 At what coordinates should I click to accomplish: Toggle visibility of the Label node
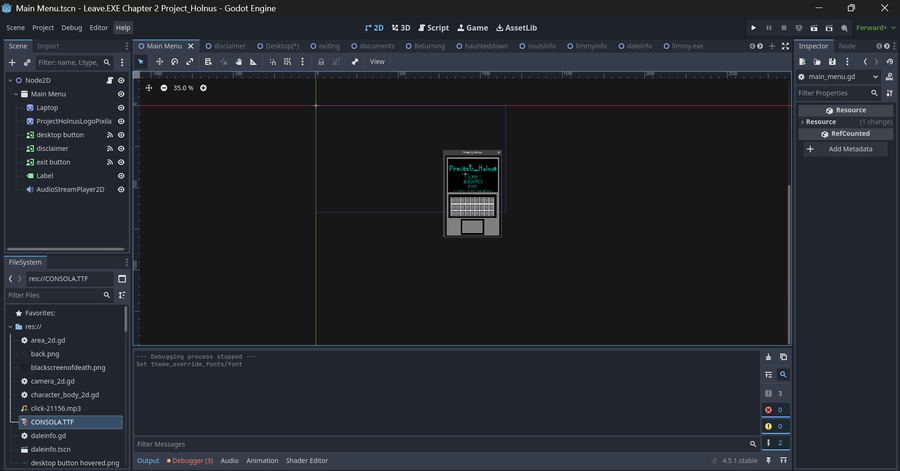point(121,176)
